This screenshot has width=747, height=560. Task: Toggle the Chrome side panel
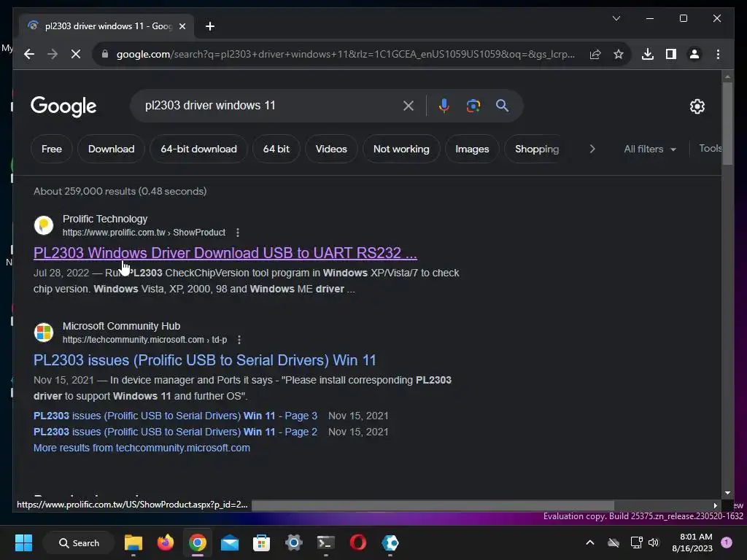click(x=671, y=54)
